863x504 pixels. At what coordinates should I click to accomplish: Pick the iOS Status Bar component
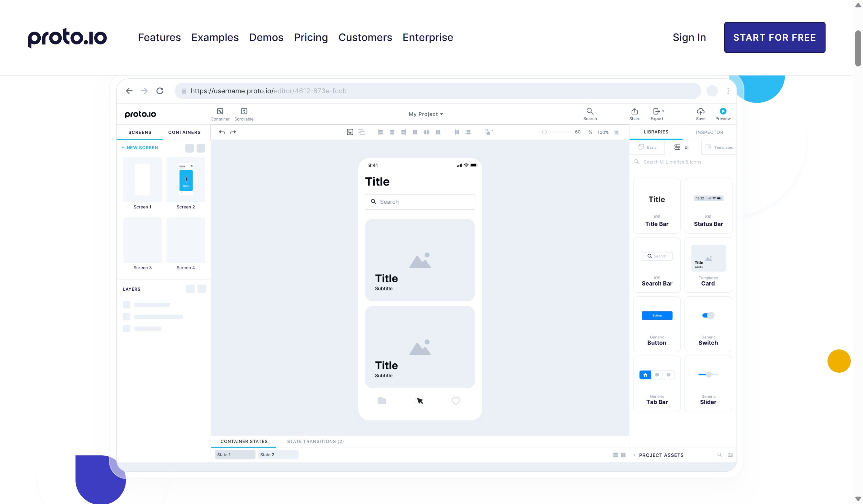(708, 205)
